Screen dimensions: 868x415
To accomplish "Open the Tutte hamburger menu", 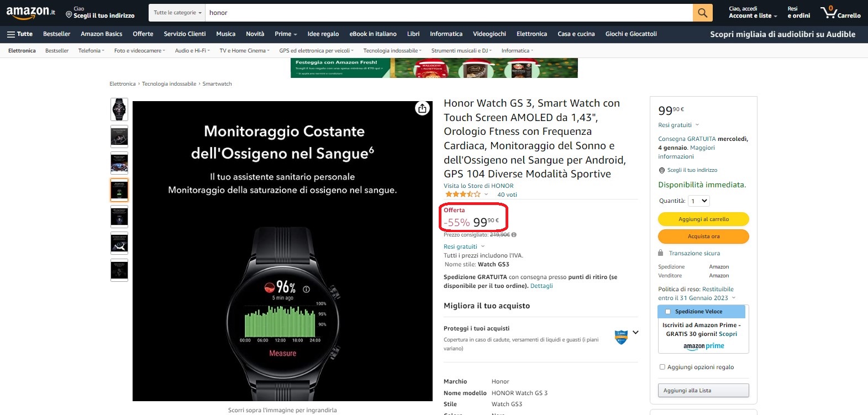I will pyautogui.click(x=19, y=34).
